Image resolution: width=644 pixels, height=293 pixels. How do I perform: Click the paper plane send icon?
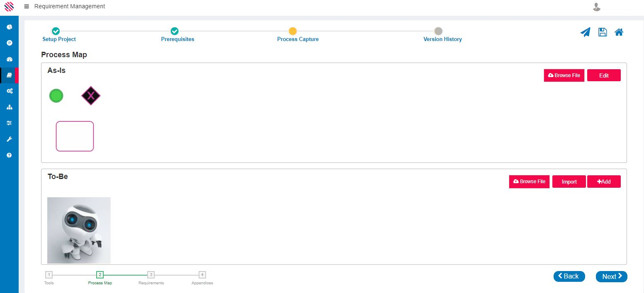click(585, 32)
